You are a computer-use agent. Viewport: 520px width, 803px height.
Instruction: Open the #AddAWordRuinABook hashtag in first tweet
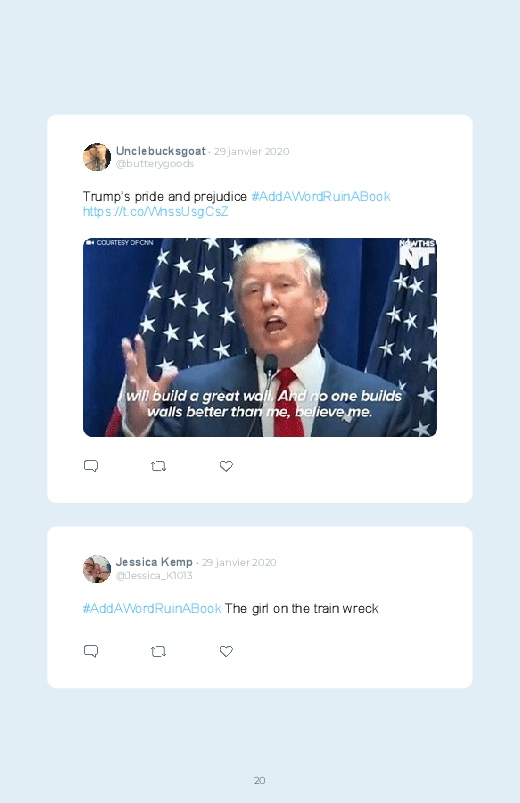(321, 197)
